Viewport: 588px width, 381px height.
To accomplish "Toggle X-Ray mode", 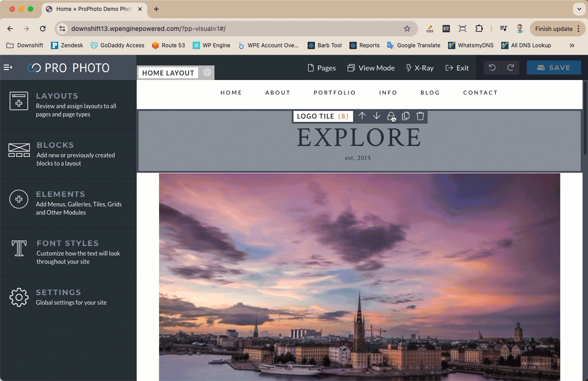I will (419, 68).
